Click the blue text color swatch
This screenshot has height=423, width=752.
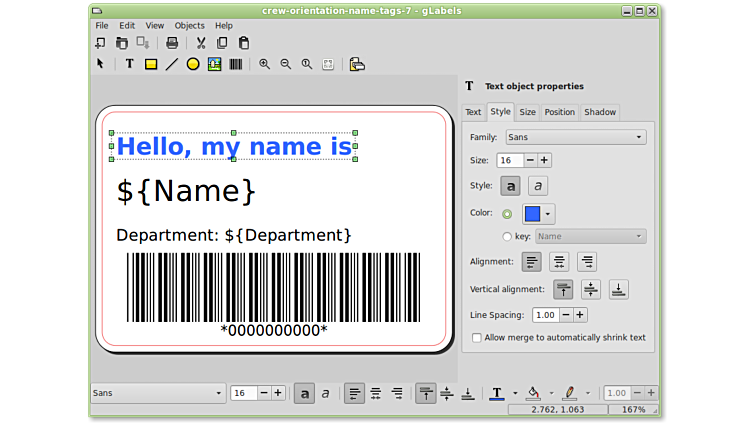pyautogui.click(x=532, y=214)
